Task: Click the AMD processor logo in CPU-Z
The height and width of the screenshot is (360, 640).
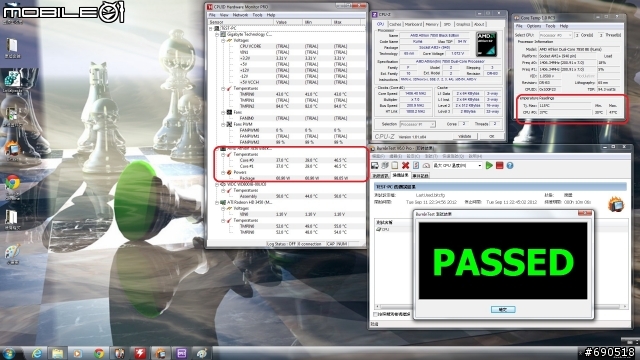Action: pos(487,44)
